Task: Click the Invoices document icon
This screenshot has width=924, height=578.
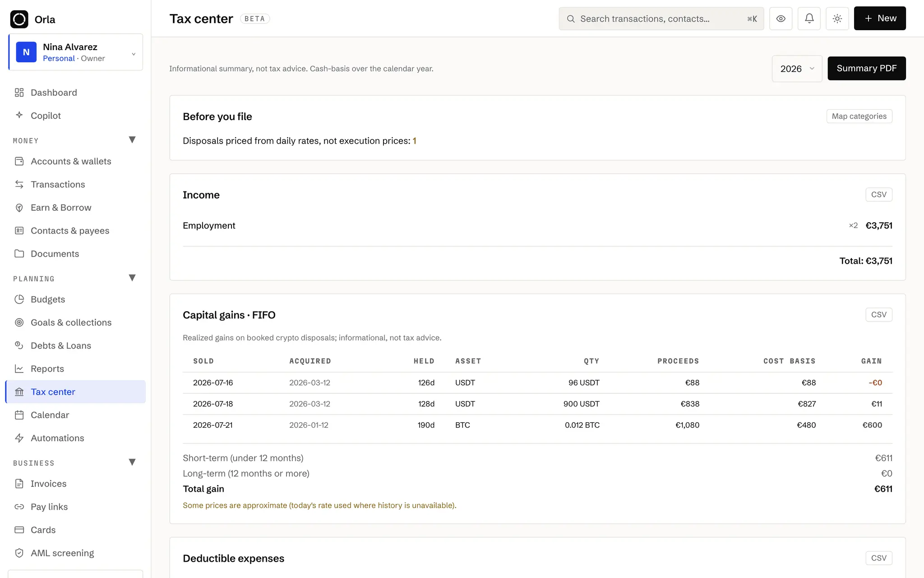Action: 19,484
